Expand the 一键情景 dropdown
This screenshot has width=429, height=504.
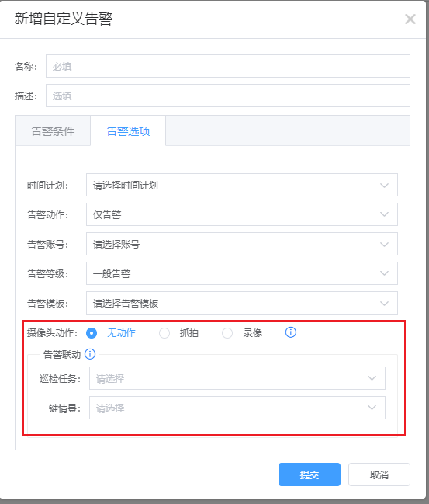pyautogui.click(x=237, y=408)
